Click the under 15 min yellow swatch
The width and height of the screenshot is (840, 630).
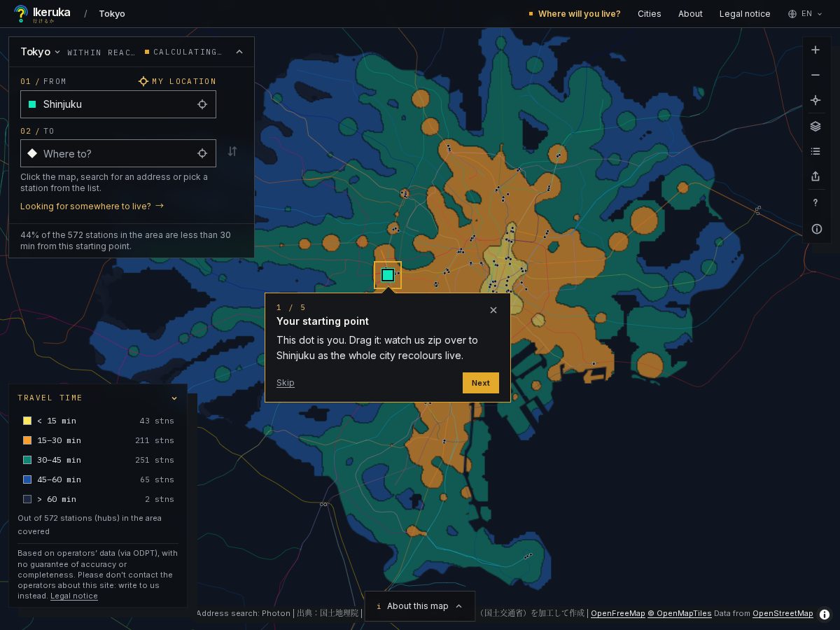[x=27, y=421]
